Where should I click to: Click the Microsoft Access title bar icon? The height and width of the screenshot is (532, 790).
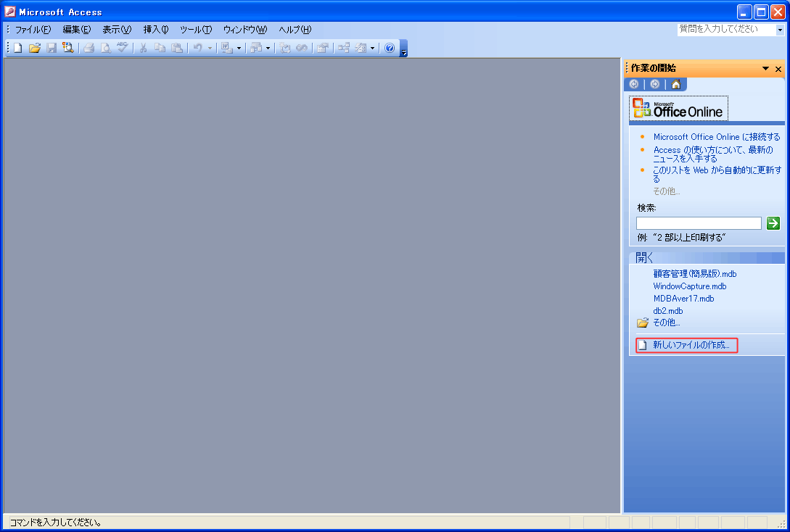(x=10, y=12)
